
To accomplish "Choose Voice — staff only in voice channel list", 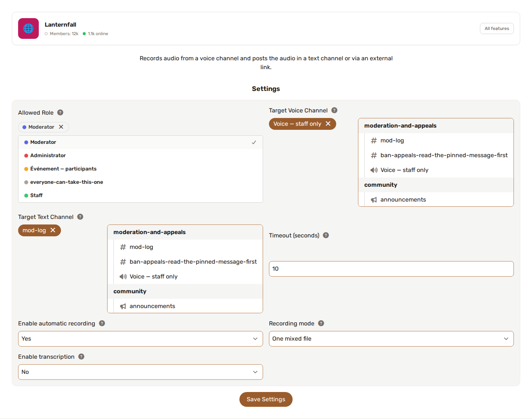I will click(x=439, y=170).
